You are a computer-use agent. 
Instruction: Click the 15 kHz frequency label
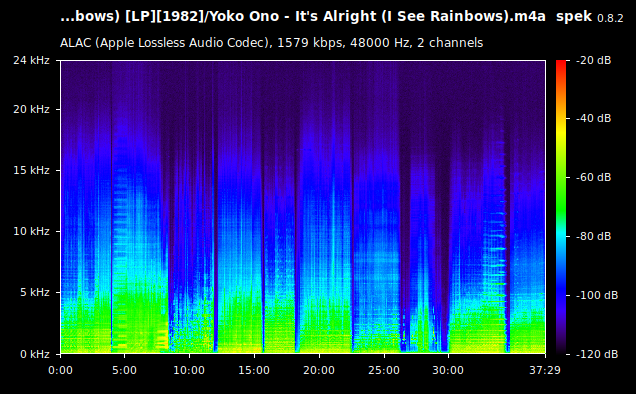[31, 170]
